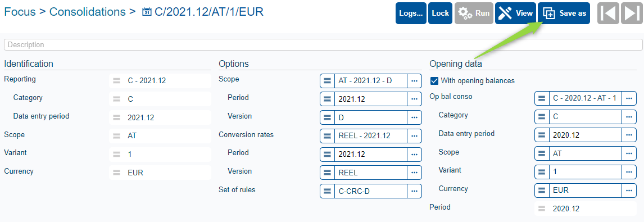
Task: Click grey equals icon of Identification Currency EUR
Action: pyautogui.click(x=117, y=173)
